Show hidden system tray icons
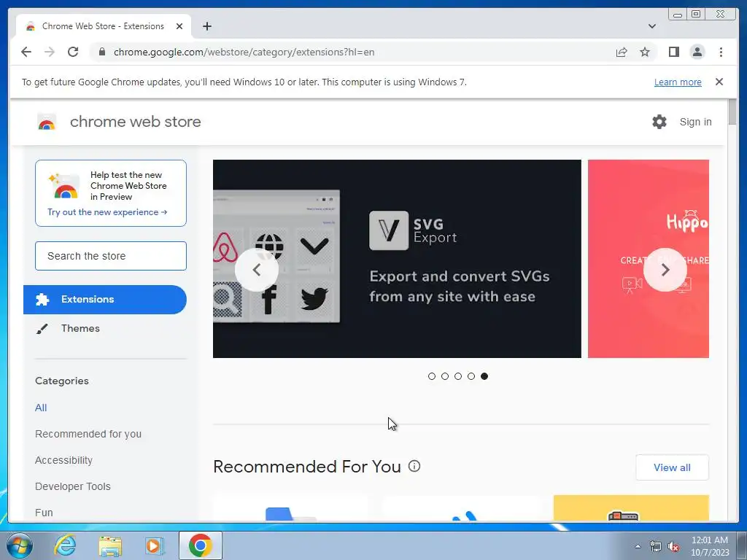 [638, 546]
